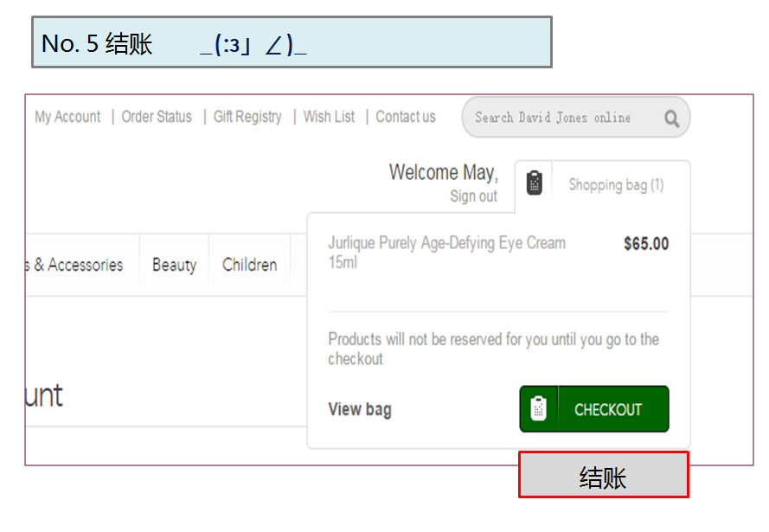The image size is (769, 532).
Task: Click the 结账 label box
Action: click(604, 475)
